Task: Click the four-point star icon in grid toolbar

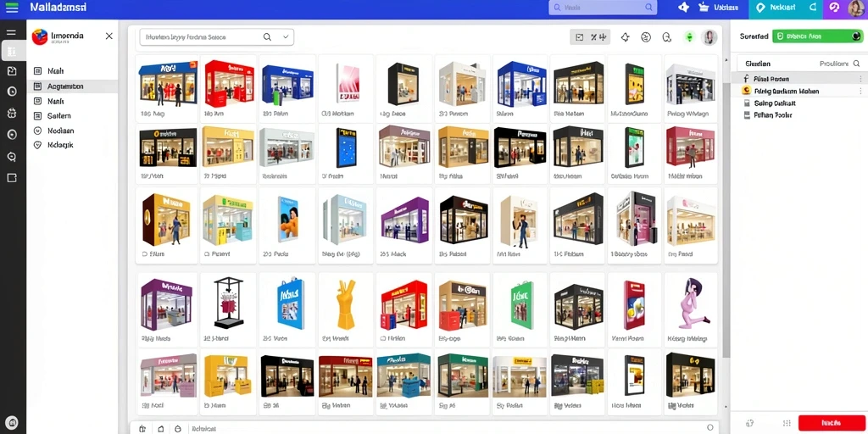Action: [x=625, y=37]
